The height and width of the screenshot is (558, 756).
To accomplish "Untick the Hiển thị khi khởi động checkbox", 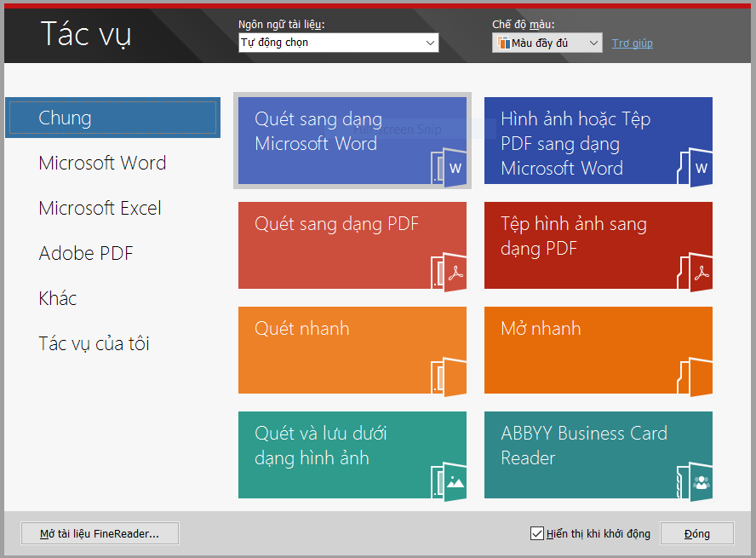I will coord(536,533).
